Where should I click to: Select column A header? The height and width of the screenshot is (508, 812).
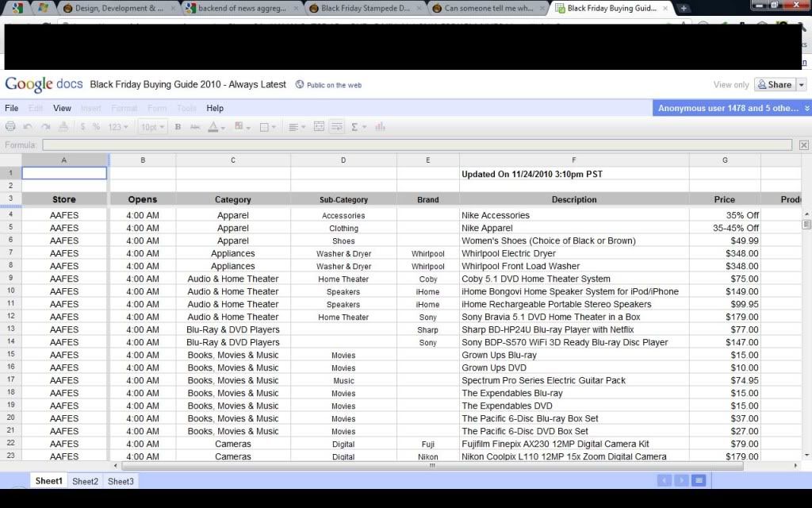64,160
